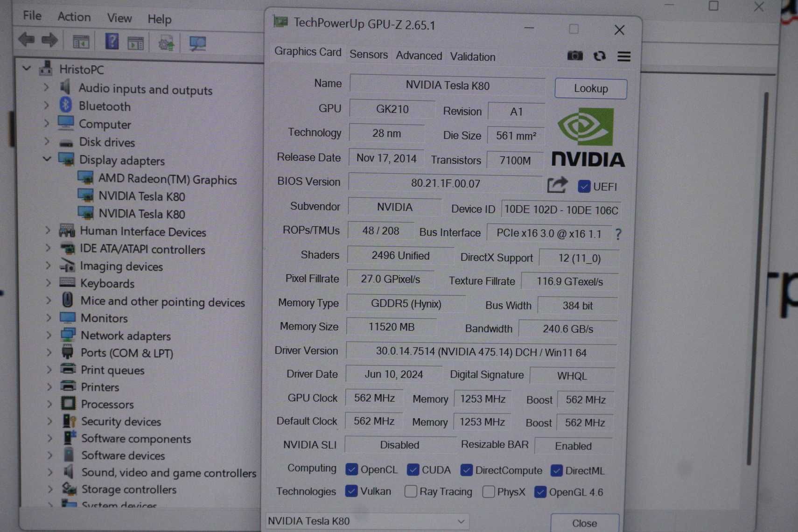Image resolution: width=798 pixels, height=532 pixels.
Task: Click the Lookup button
Action: click(590, 89)
